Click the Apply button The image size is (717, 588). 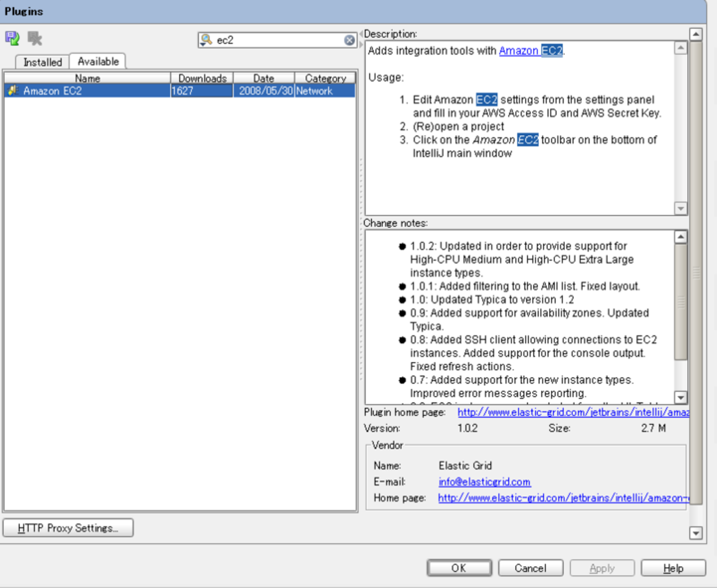pos(602,568)
